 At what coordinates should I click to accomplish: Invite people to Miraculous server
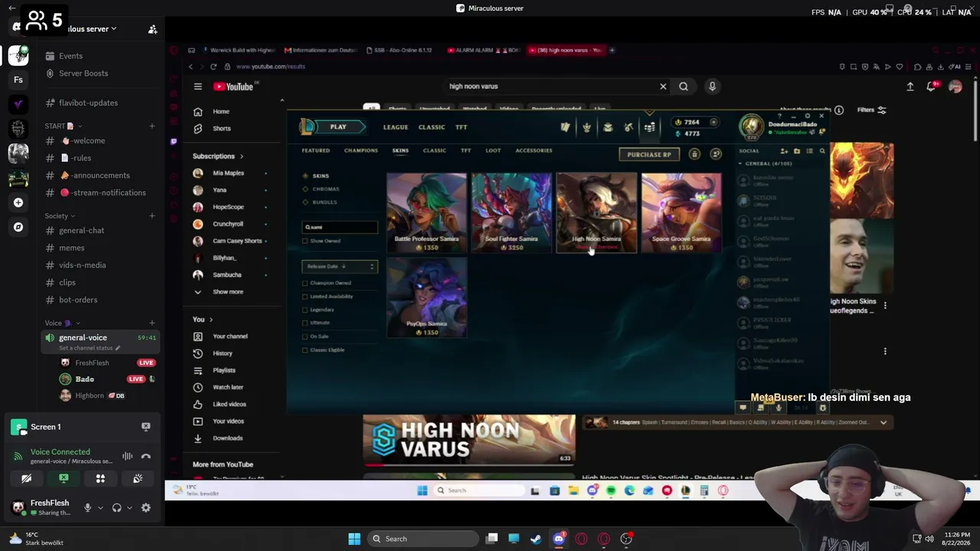pos(152,29)
